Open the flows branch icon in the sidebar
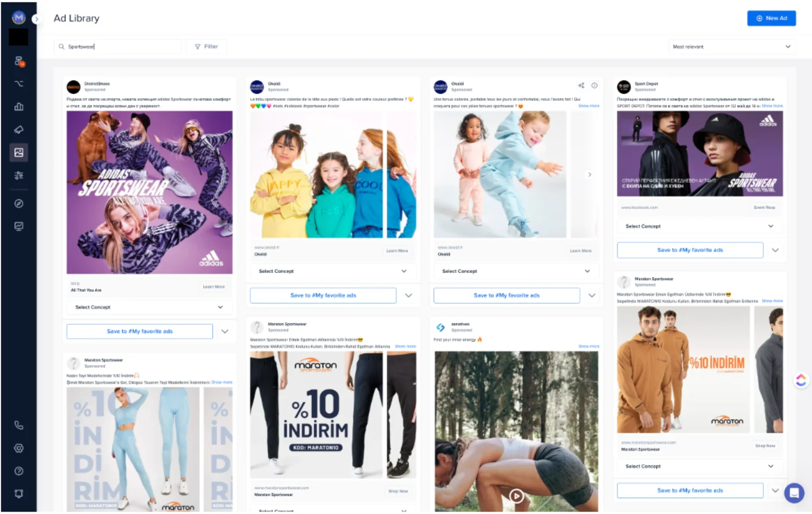 pyautogui.click(x=19, y=83)
